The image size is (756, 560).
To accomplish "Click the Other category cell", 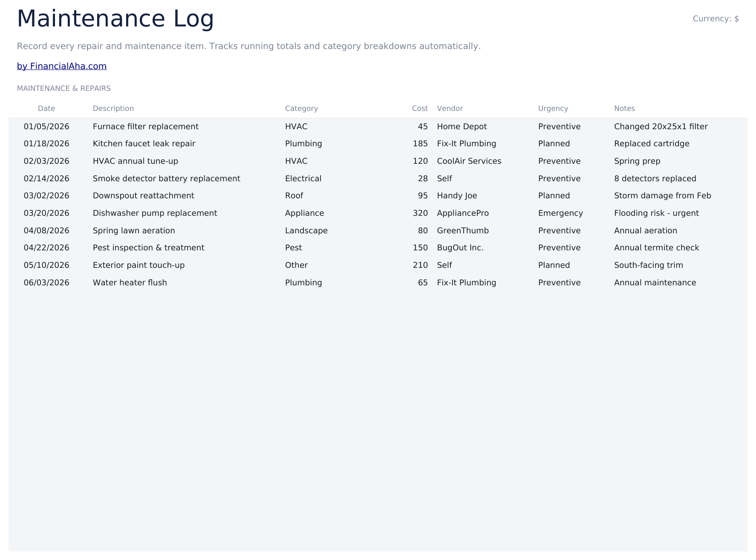I will click(x=296, y=265).
